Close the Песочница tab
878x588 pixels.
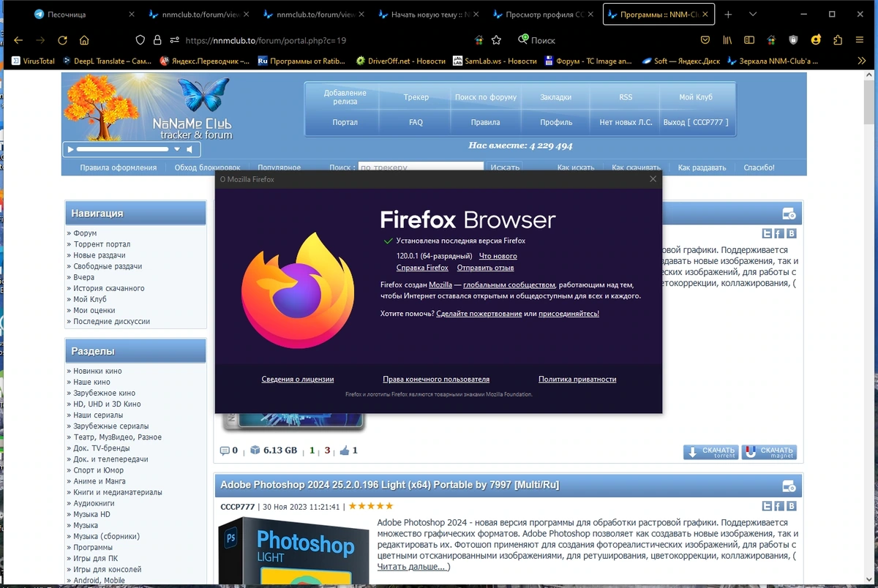pyautogui.click(x=131, y=14)
